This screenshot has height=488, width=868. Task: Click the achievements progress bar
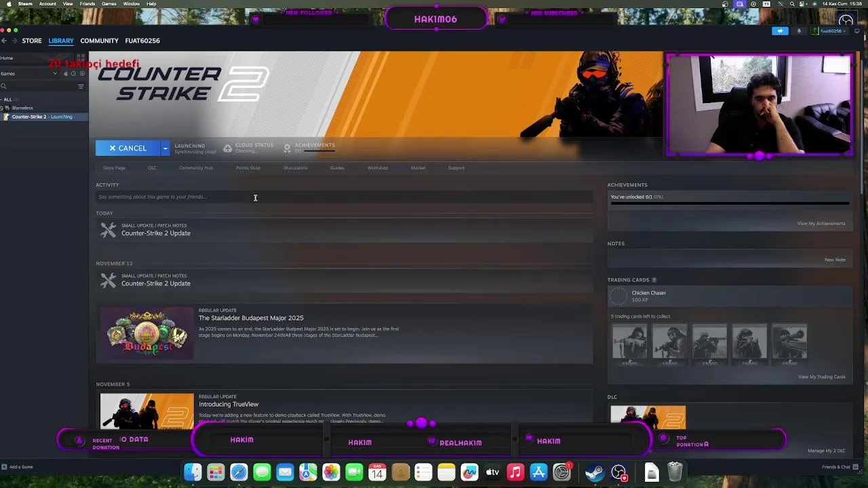[x=730, y=203]
